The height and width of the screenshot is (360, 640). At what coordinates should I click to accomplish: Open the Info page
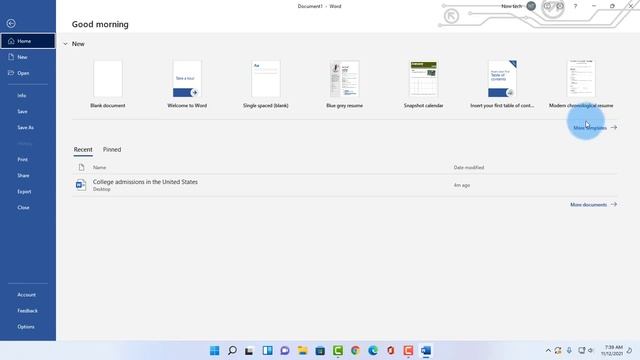pos(22,96)
